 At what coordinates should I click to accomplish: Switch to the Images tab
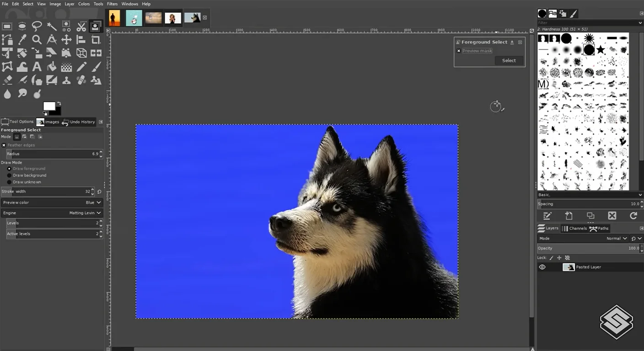48,122
